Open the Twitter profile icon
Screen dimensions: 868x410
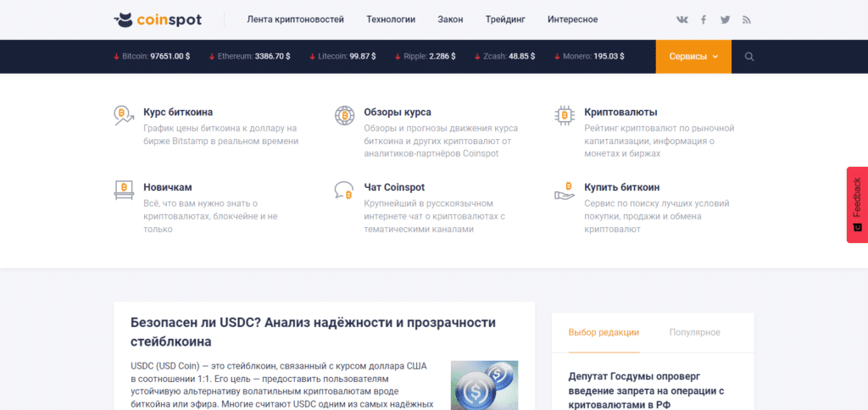(726, 20)
